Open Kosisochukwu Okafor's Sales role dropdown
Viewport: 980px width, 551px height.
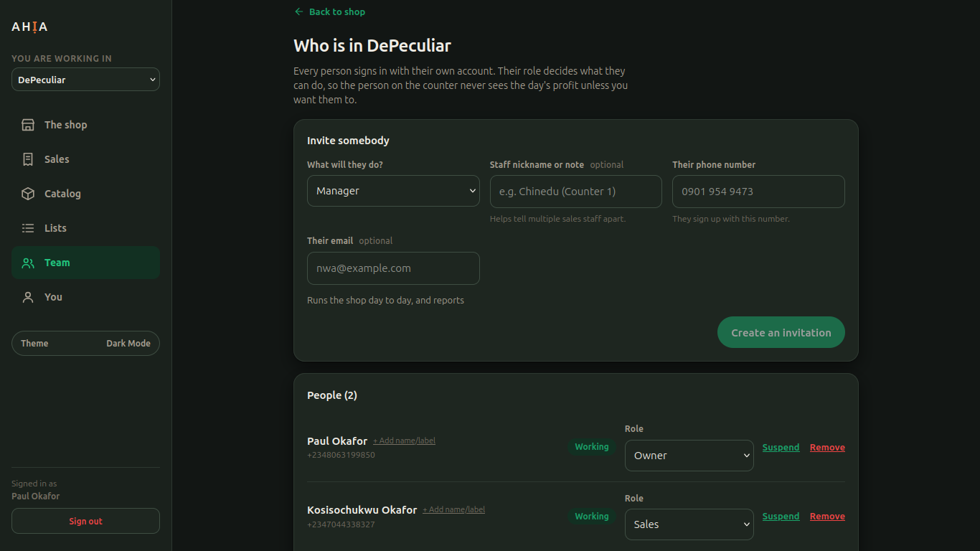pyautogui.click(x=689, y=524)
